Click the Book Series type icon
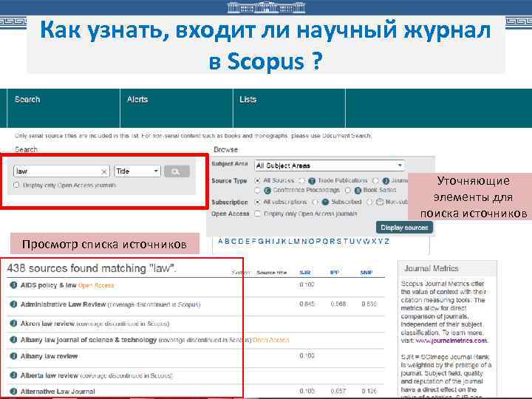This screenshot has height=399, width=532. [358, 191]
